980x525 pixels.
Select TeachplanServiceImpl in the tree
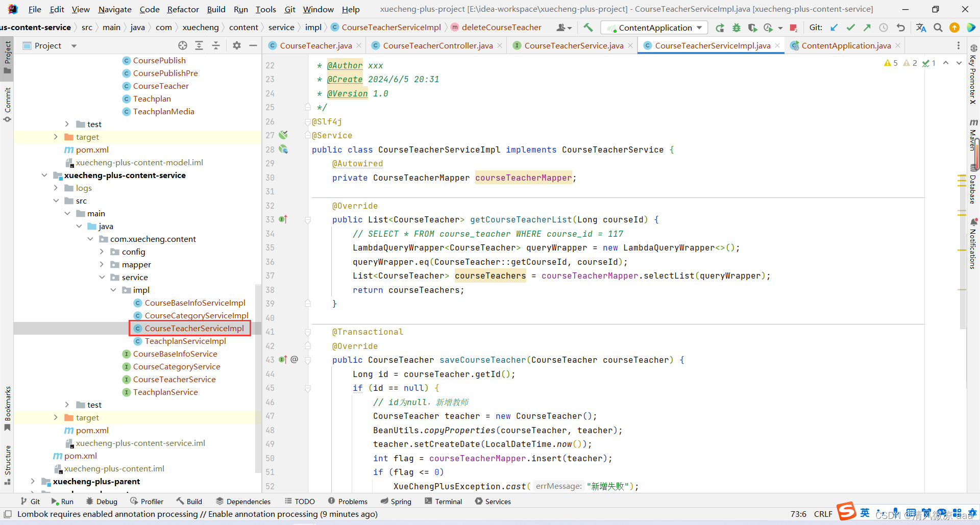click(x=185, y=341)
